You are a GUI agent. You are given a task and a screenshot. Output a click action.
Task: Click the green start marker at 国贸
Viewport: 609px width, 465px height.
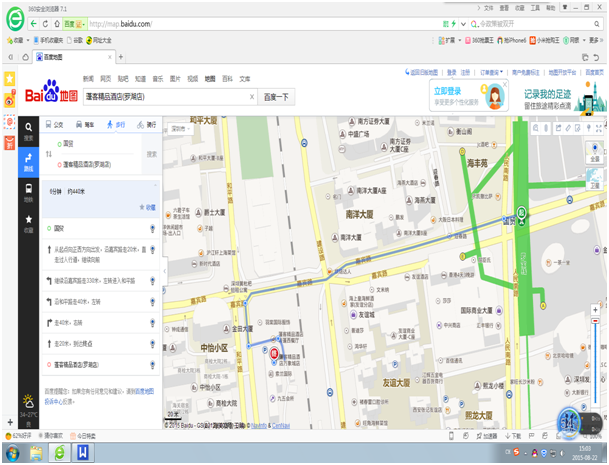[522, 213]
